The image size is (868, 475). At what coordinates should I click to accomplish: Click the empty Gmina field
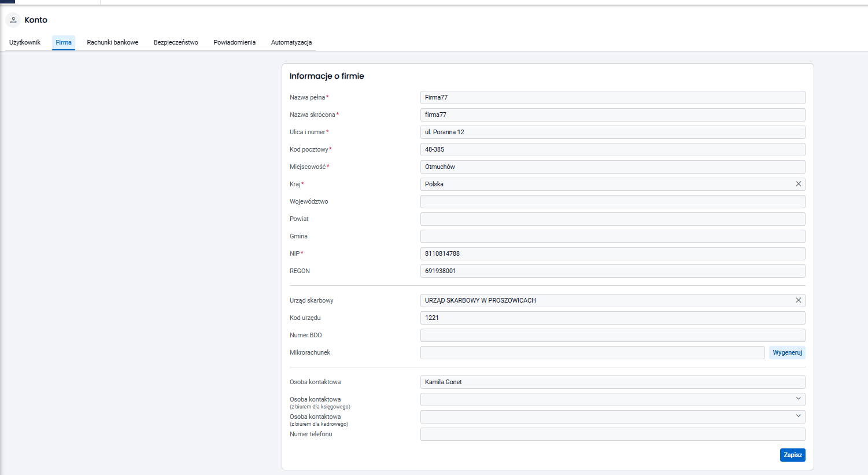pos(613,236)
